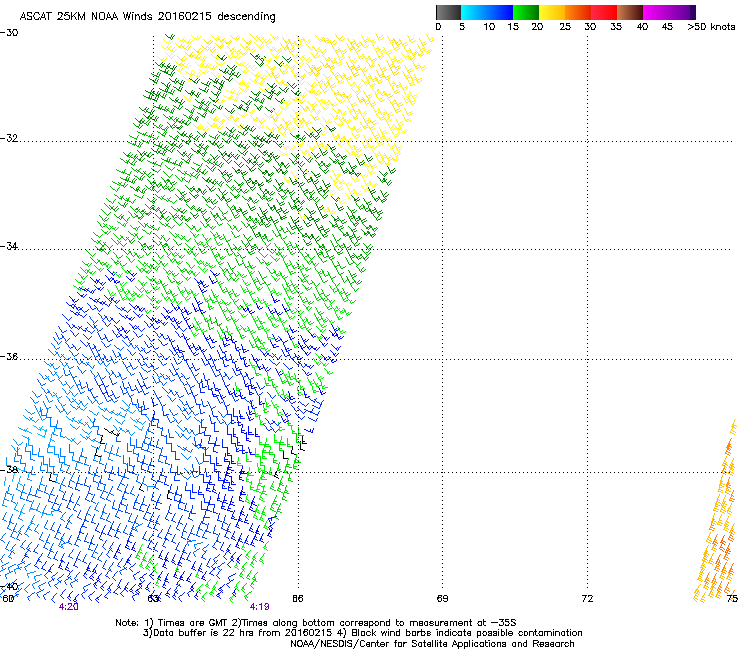Click the gray 0-5 knots color segment
This screenshot has height=650, width=740.
(449, 12)
